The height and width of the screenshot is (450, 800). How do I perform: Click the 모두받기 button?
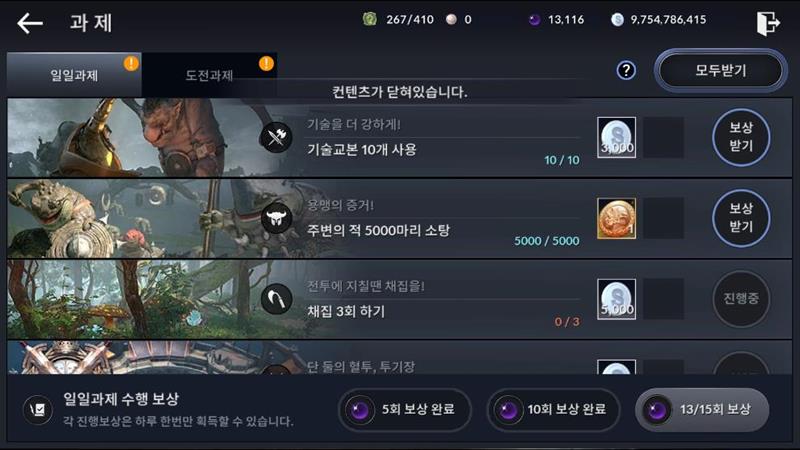(x=720, y=70)
